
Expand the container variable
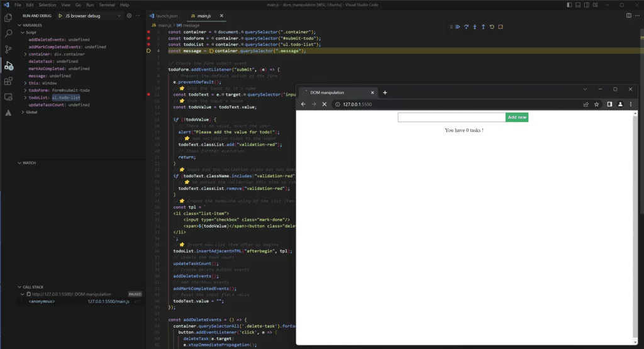[x=25, y=54]
